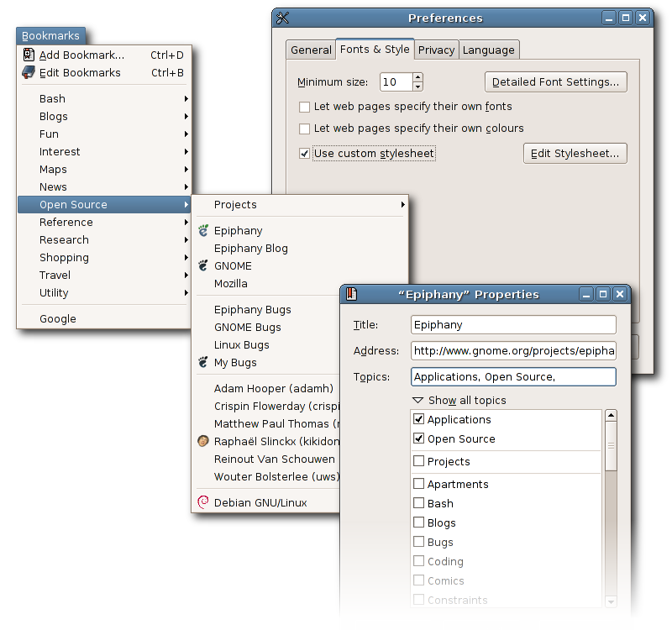Click the My Bugs foot icon

(203, 362)
